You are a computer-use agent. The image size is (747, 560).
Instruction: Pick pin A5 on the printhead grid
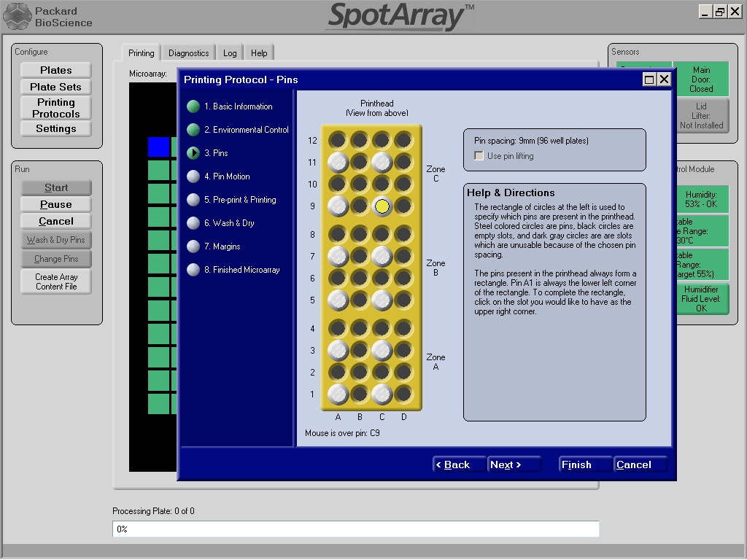coord(338,300)
